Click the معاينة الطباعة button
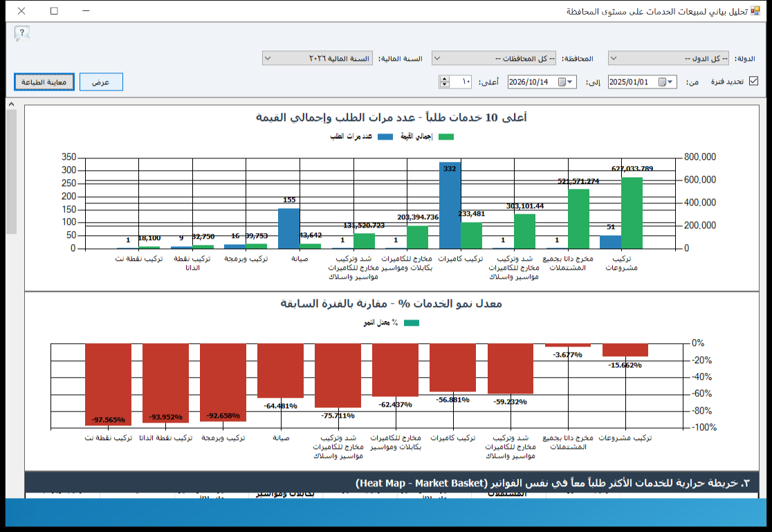The height and width of the screenshot is (532, 772). pyautogui.click(x=44, y=82)
